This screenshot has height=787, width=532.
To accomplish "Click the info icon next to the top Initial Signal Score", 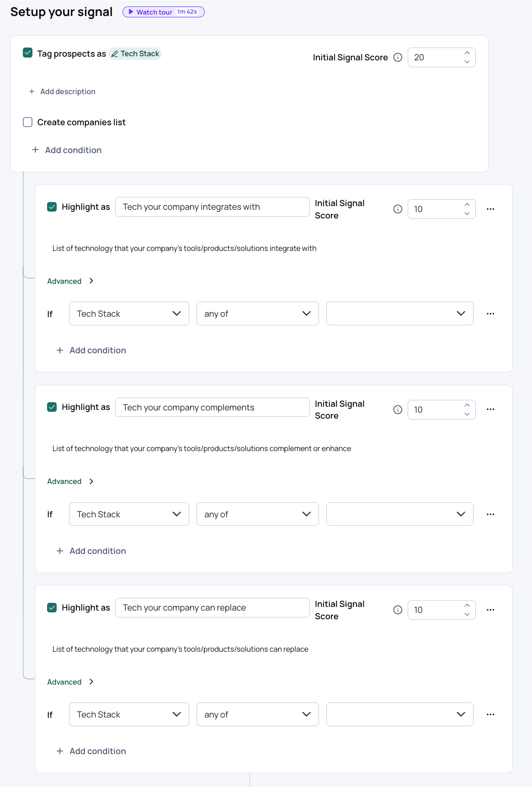I will click(398, 57).
